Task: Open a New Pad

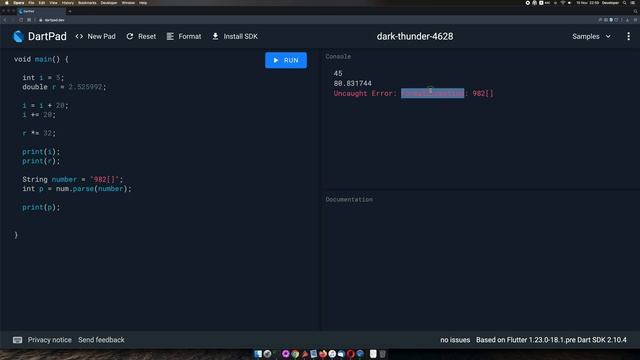Action: 96,36
